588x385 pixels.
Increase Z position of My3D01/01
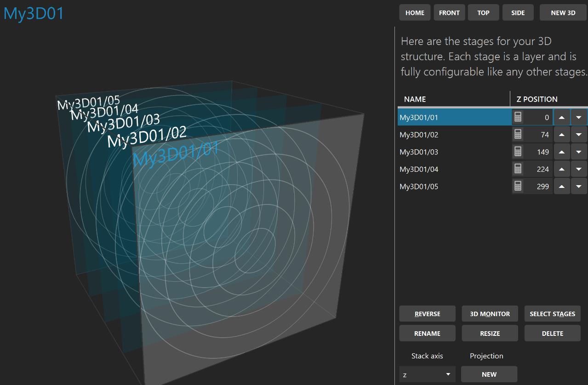coord(562,117)
